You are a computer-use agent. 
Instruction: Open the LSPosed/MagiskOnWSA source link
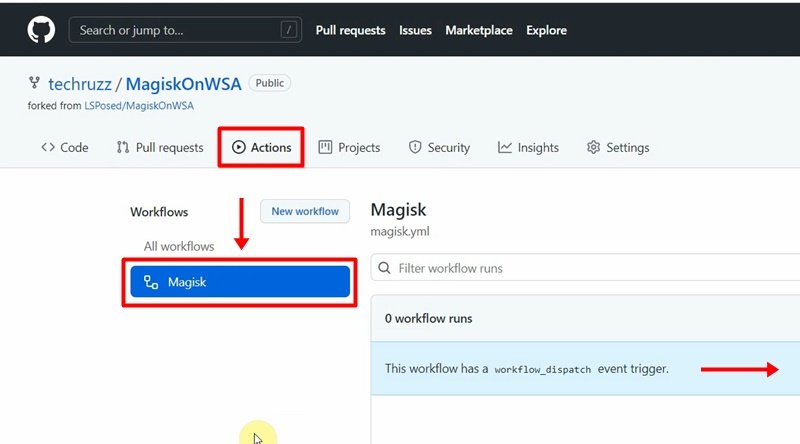(x=139, y=106)
